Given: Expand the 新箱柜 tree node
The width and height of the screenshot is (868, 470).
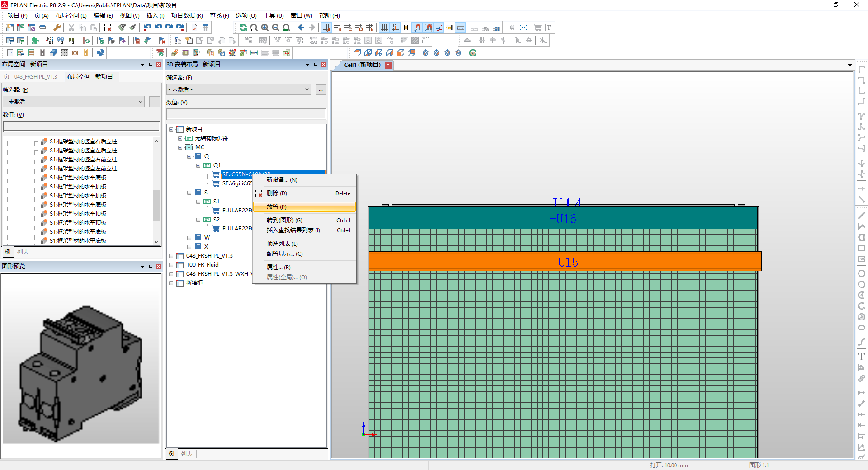Looking at the screenshot, I should tap(171, 282).
